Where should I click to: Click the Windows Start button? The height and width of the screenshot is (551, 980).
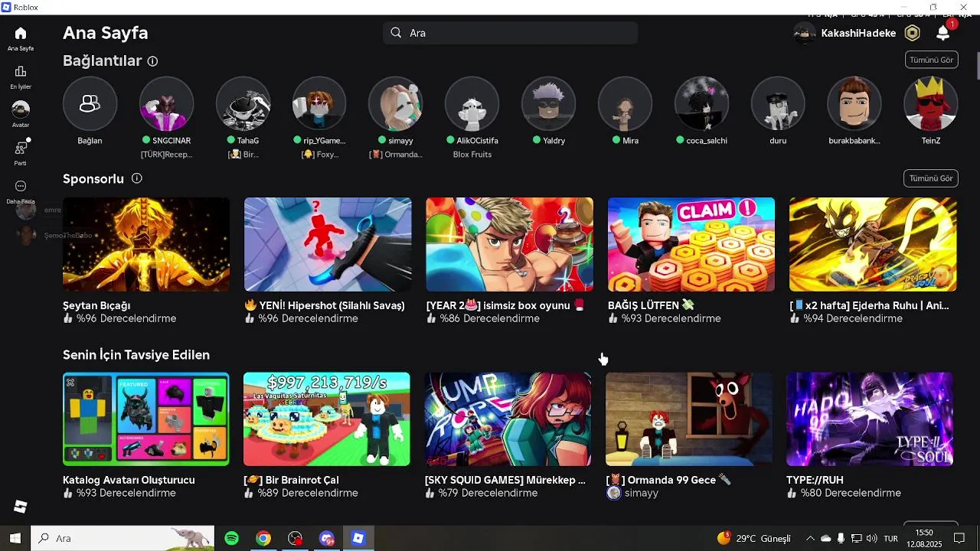point(15,538)
